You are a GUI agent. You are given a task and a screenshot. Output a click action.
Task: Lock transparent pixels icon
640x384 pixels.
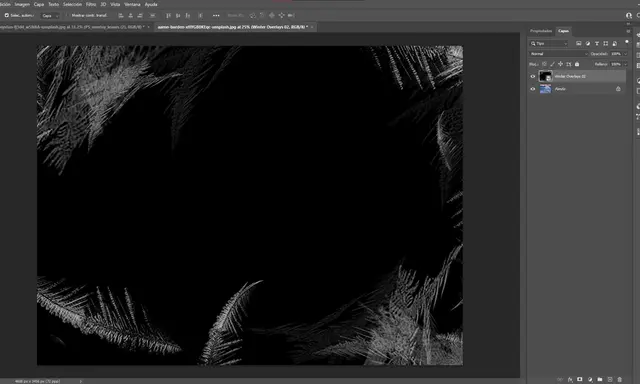coord(544,64)
